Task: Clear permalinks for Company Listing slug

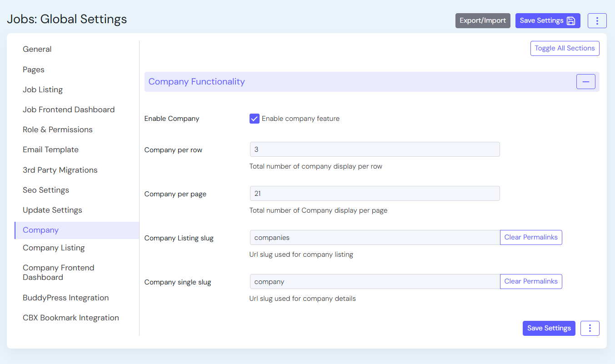Action: pyautogui.click(x=530, y=237)
